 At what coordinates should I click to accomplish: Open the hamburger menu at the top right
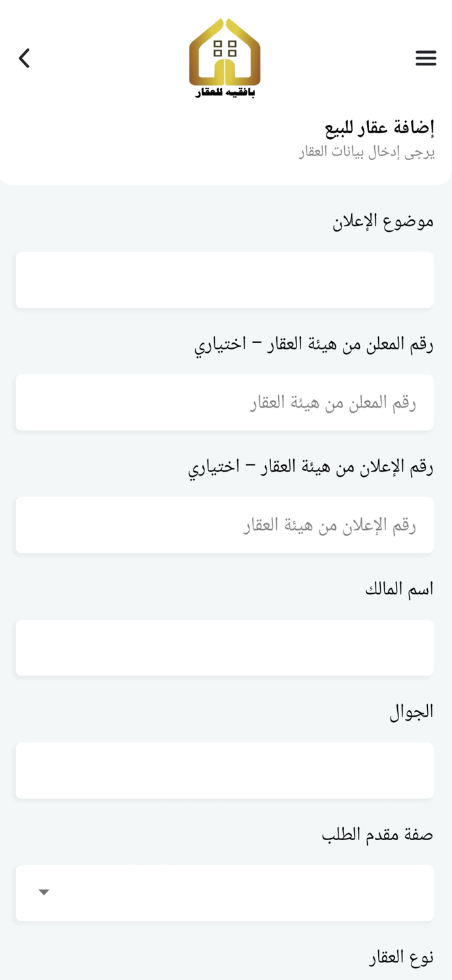426,58
